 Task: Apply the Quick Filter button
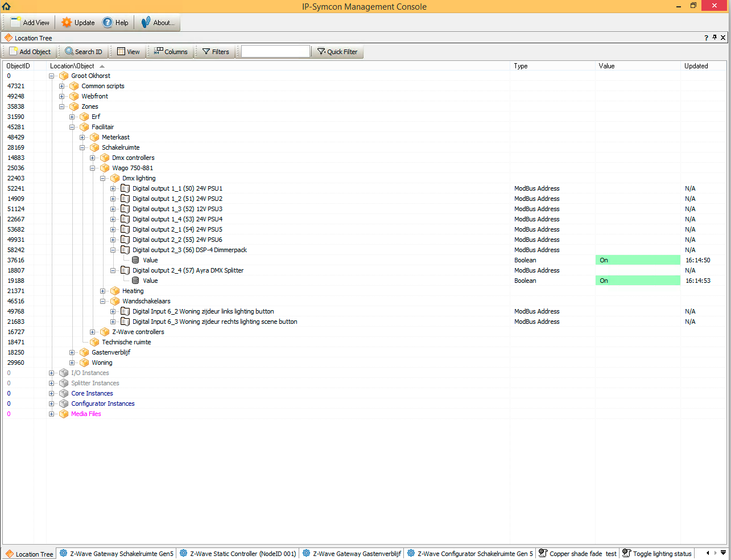point(337,52)
